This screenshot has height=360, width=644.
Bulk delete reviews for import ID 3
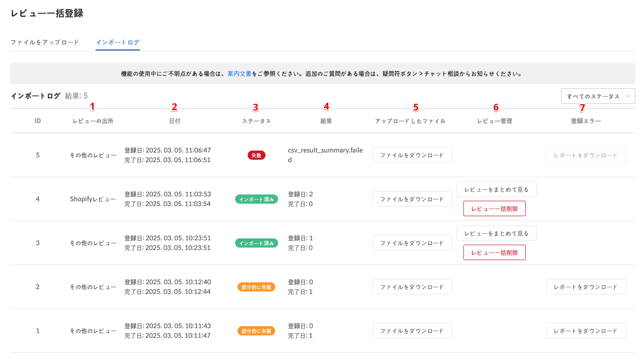tap(494, 252)
